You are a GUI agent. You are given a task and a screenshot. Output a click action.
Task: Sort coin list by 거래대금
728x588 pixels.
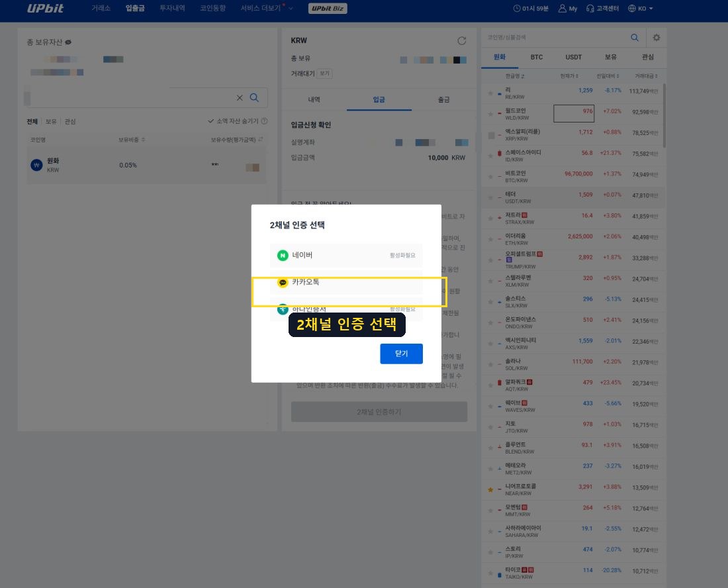click(647, 76)
